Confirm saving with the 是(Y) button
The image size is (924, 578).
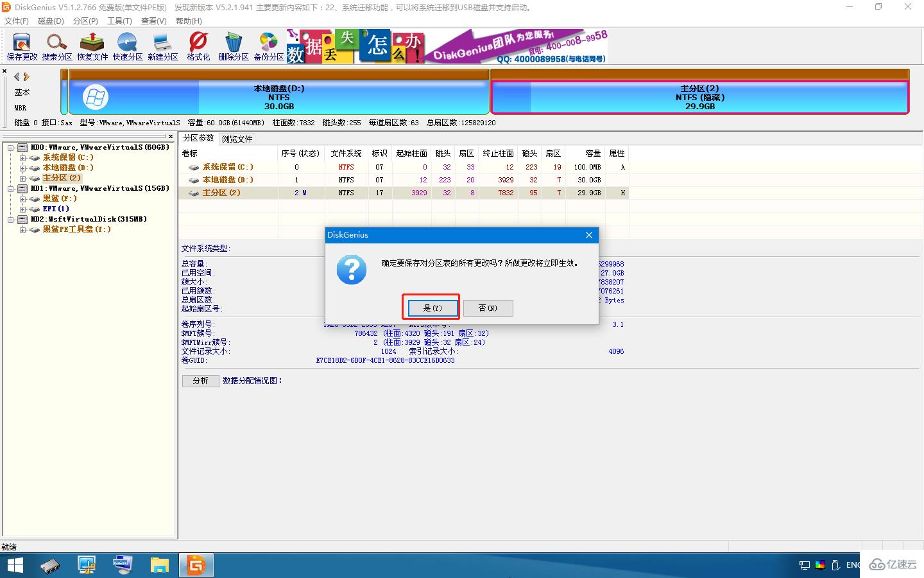pos(432,308)
